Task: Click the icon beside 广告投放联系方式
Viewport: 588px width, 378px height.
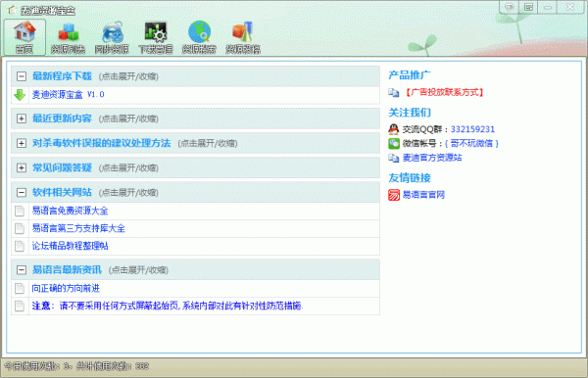Action: tap(394, 92)
